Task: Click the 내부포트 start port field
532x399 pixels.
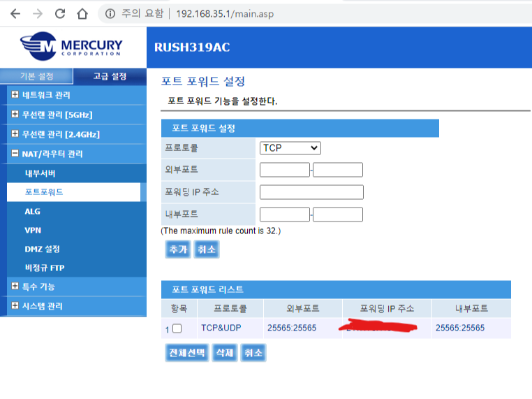Action: 285,215
